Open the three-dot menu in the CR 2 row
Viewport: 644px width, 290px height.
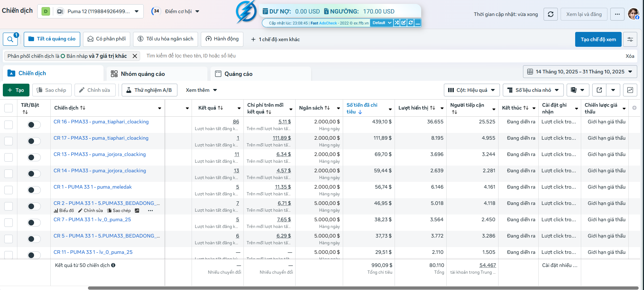pyautogui.click(x=150, y=211)
